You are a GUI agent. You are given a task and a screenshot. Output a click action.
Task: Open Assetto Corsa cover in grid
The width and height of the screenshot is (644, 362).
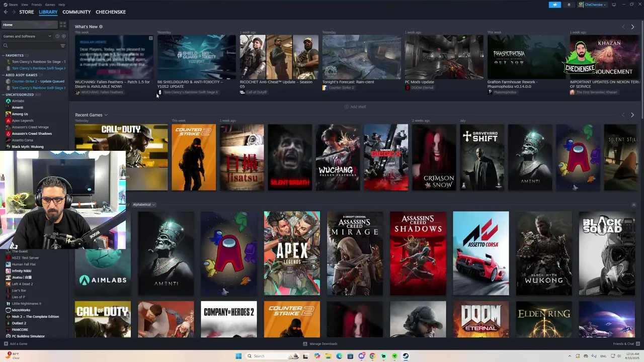pos(481,253)
